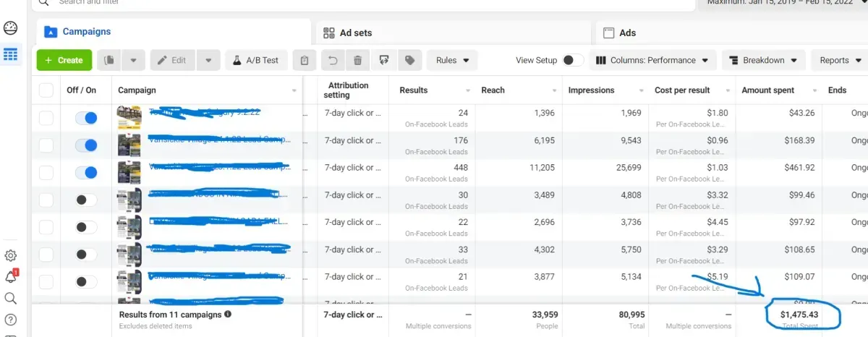The image size is (868, 337).
Task: Tick the select-all checkbox in table header
Action: pyautogui.click(x=46, y=90)
